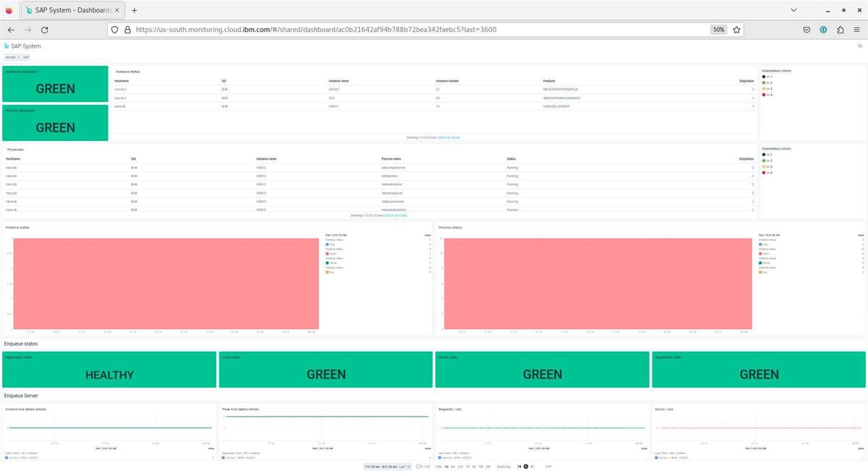Expand the SAP breadcrumb filter
This screenshot has height=473, width=868.
[x=26, y=56]
